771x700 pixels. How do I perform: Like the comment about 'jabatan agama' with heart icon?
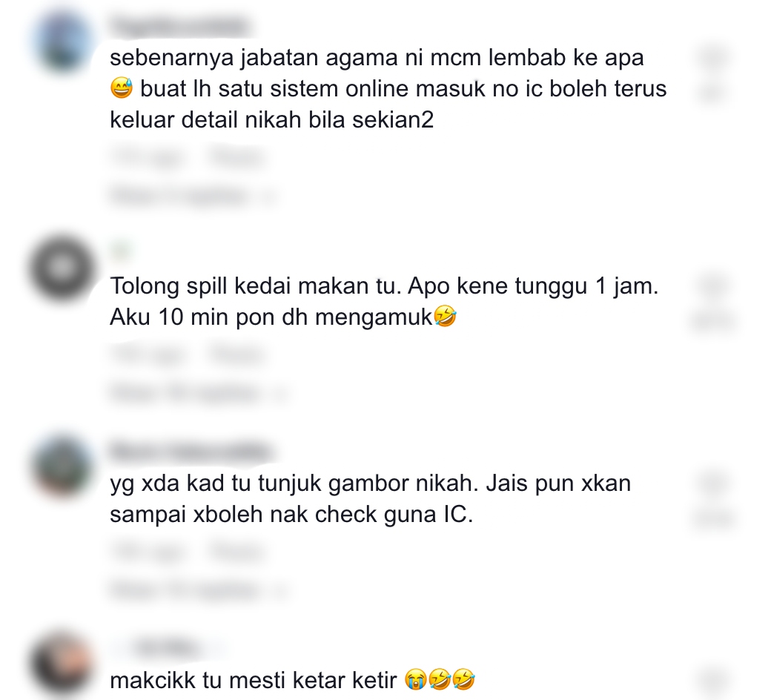coord(712,58)
